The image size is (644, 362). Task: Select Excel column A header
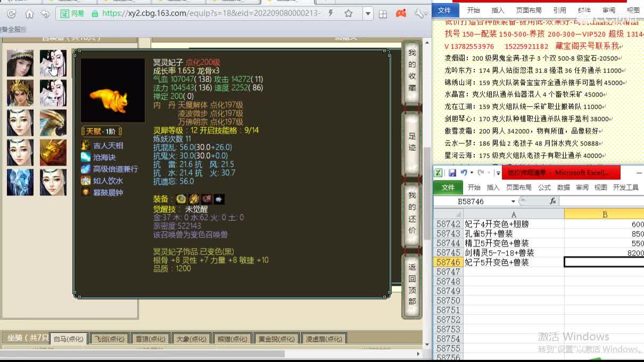click(x=514, y=214)
